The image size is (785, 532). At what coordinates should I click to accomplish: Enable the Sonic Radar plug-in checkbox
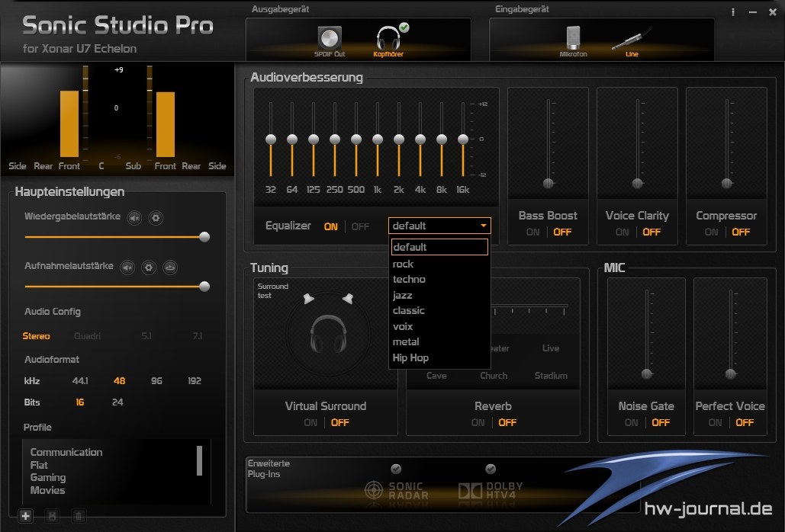coord(396,469)
